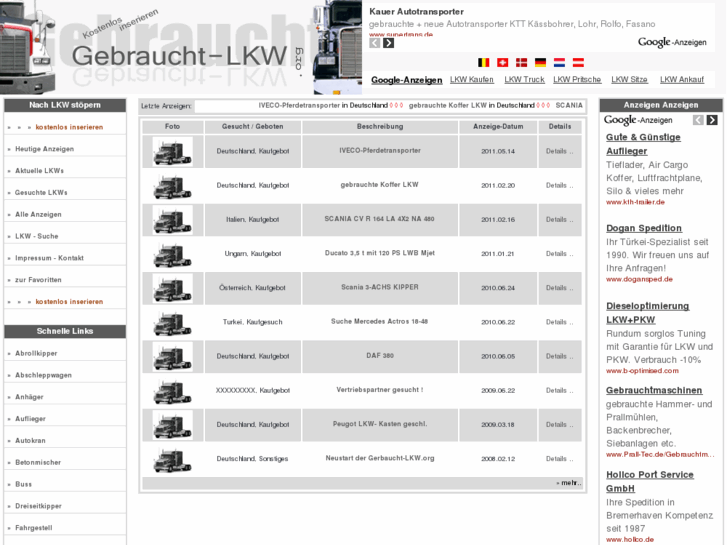This screenshot has height=545, width=727.
Task: Open LKW - Suche in the sidebar
Action: 37,236
